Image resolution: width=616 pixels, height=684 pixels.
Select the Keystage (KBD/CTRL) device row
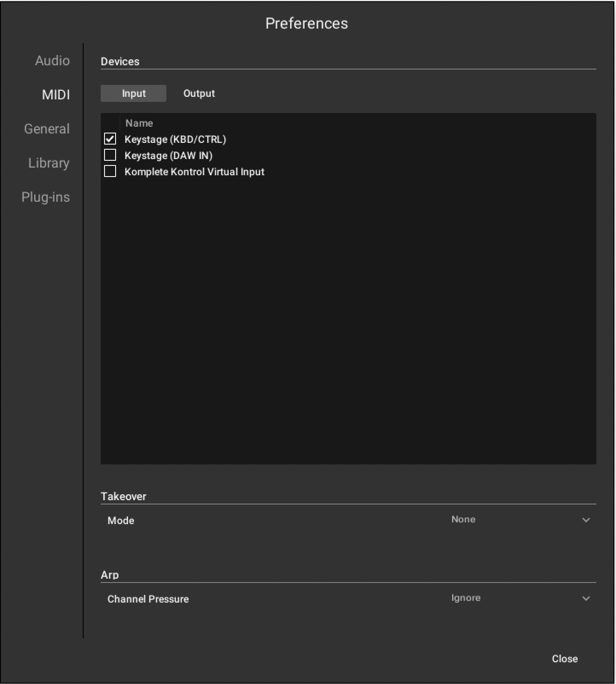pyautogui.click(x=348, y=139)
